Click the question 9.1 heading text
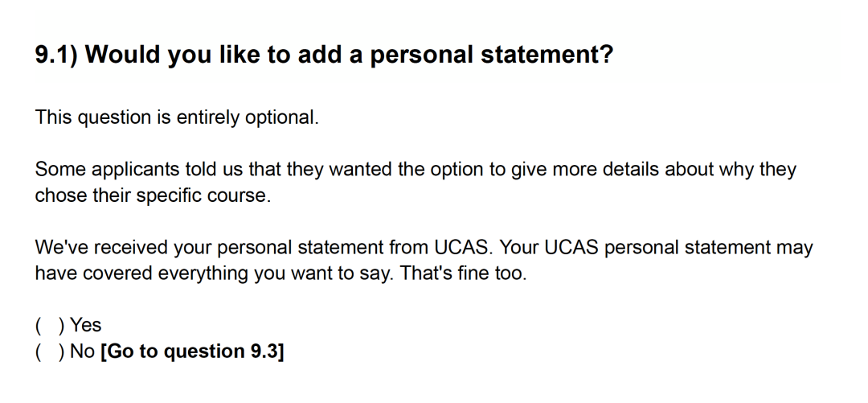The width and height of the screenshot is (868, 403). 325,55
